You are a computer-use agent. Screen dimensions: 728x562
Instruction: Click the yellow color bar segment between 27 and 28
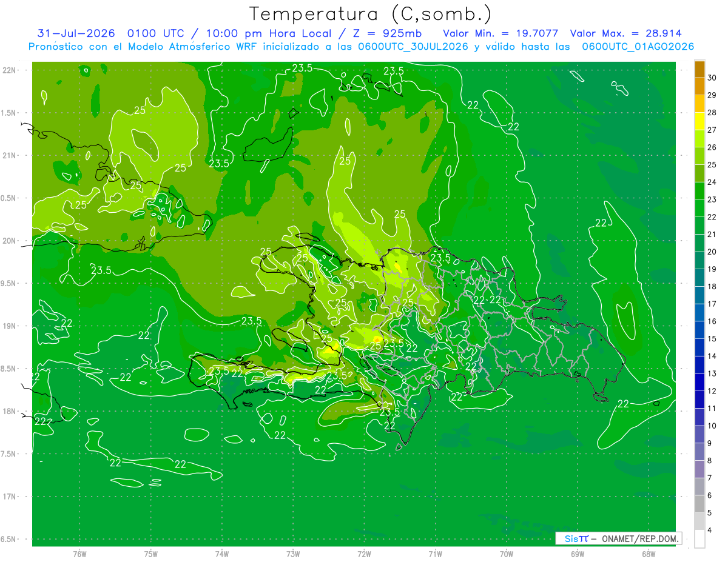pos(699,121)
